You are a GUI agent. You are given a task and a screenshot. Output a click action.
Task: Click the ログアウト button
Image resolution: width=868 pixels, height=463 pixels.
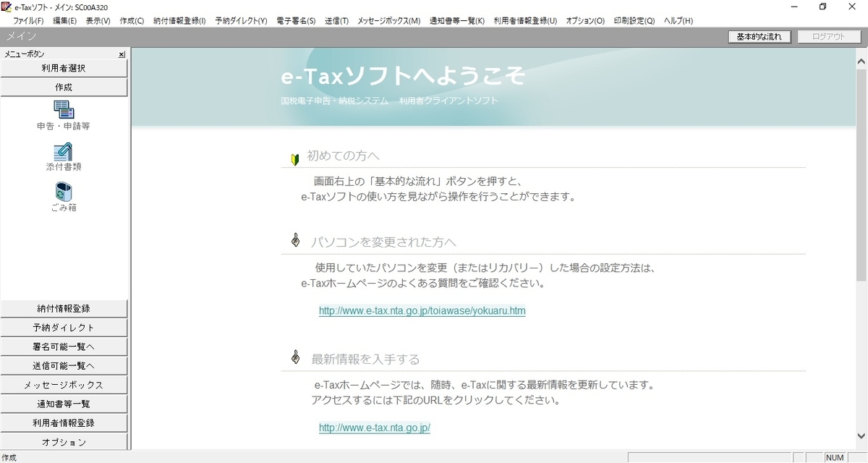[x=830, y=36]
